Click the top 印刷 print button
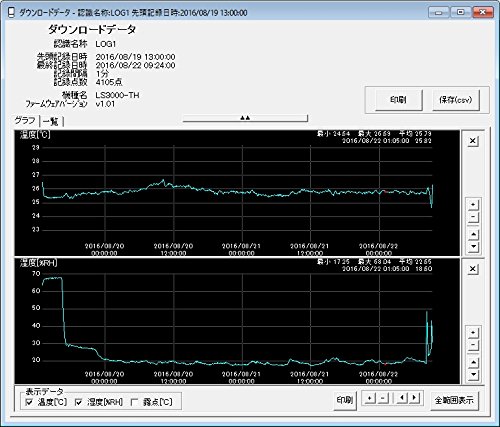 click(399, 100)
